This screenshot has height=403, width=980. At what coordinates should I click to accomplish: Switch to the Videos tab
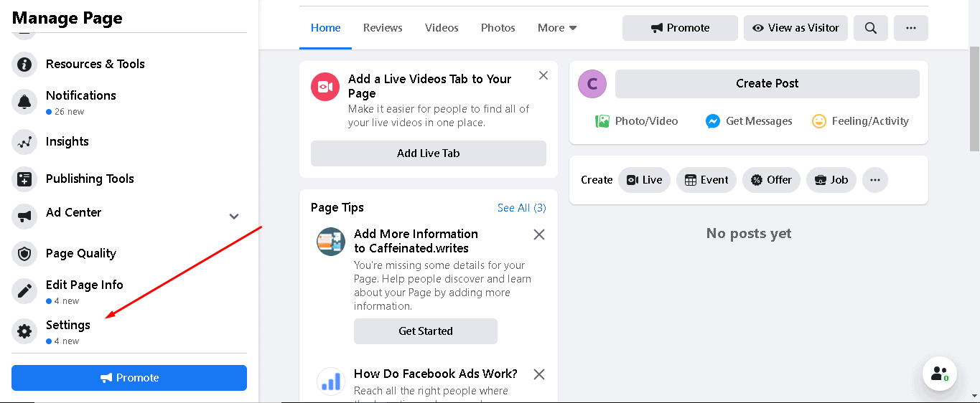[x=442, y=28]
